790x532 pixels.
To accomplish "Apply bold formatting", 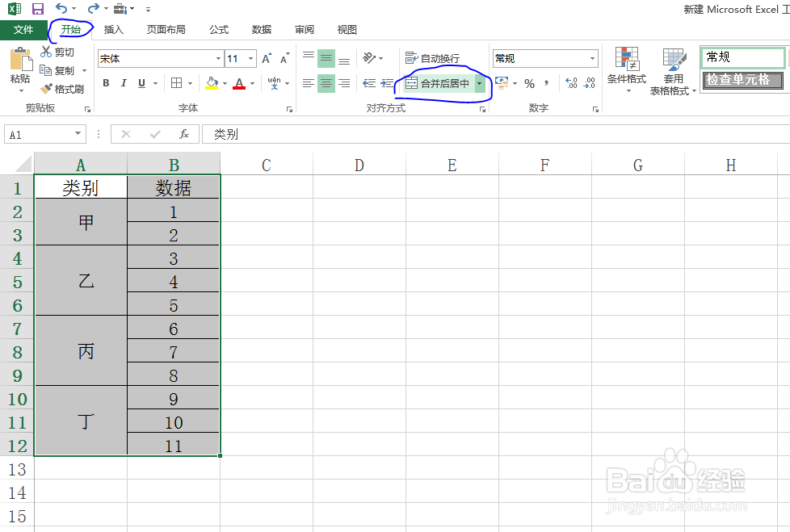I will point(106,83).
